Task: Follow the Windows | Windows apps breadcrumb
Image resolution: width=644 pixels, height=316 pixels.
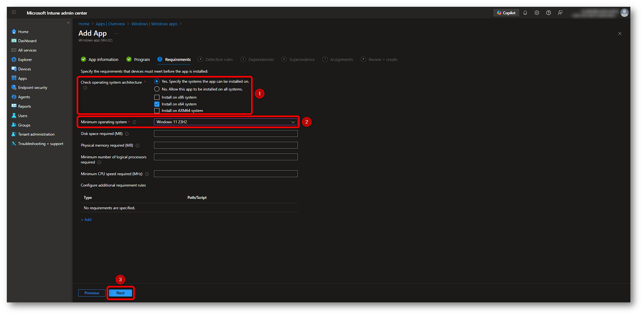Action: pyautogui.click(x=154, y=24)
